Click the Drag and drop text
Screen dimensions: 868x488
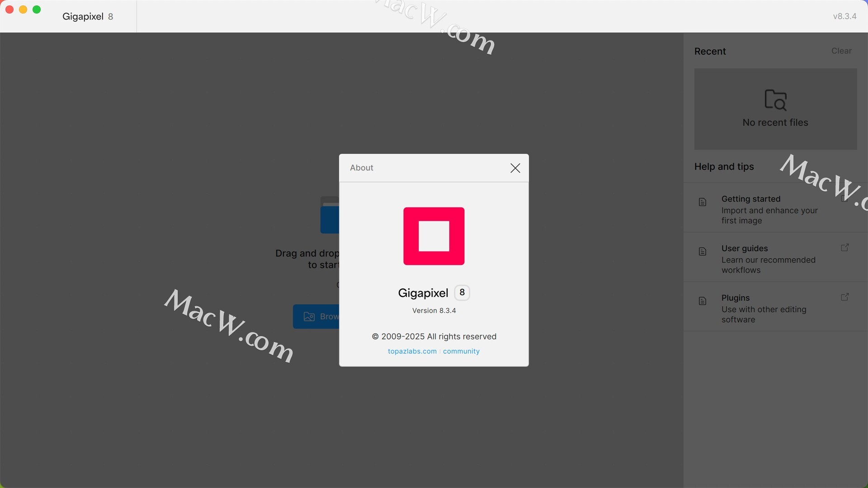(307, 259)
